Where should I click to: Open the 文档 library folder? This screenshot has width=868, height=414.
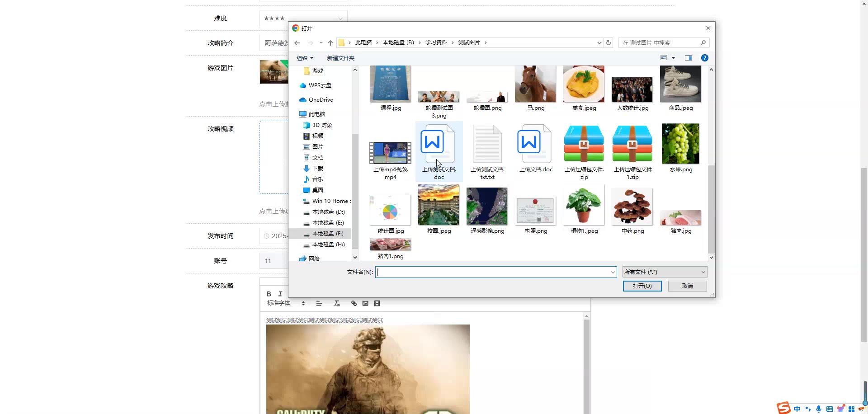[313, 158]
